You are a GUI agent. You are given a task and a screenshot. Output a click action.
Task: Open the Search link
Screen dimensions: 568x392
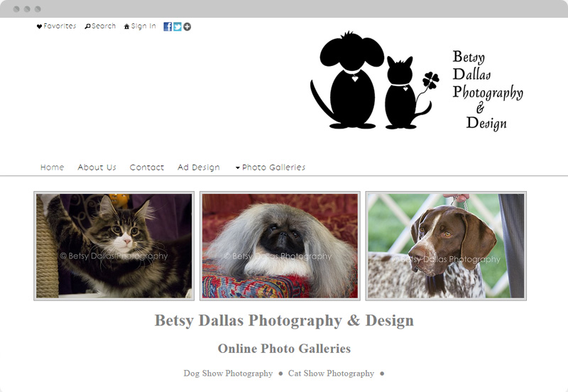pyautogui.click(x=104, y=26)
